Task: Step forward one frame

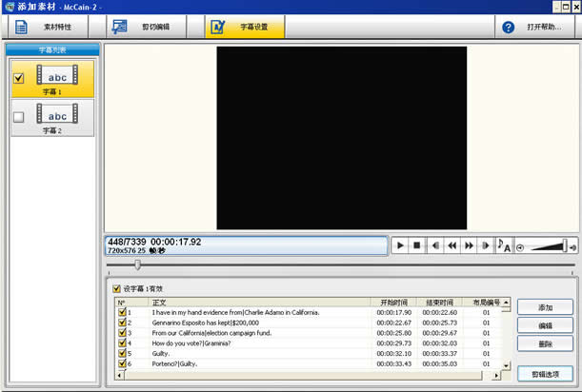Action: [486, 245]
